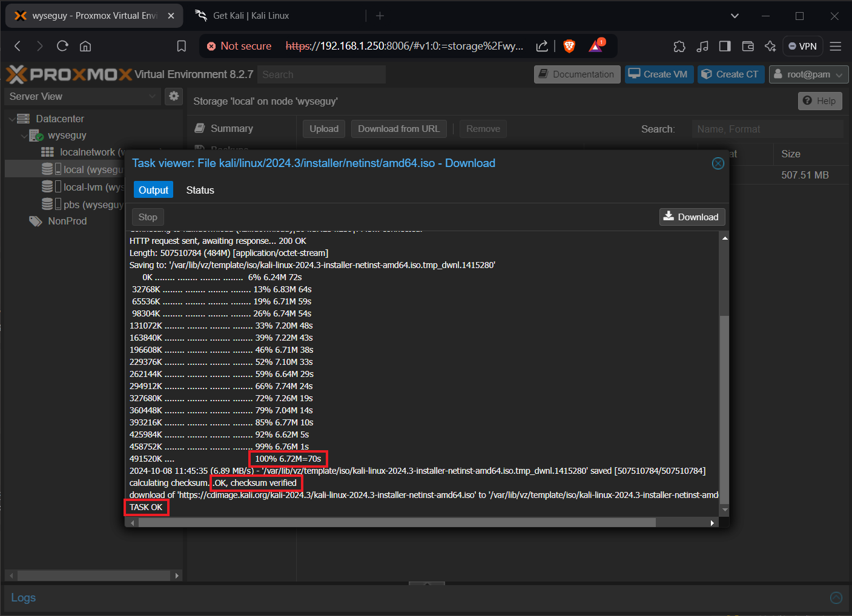Download the task log
Screen dimensions: 852x616
pyautogui.click(x=692, y=217)
